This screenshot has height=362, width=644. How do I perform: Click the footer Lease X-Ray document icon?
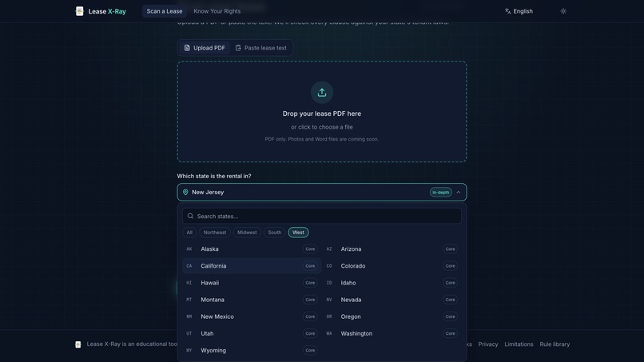click(78, 344)
